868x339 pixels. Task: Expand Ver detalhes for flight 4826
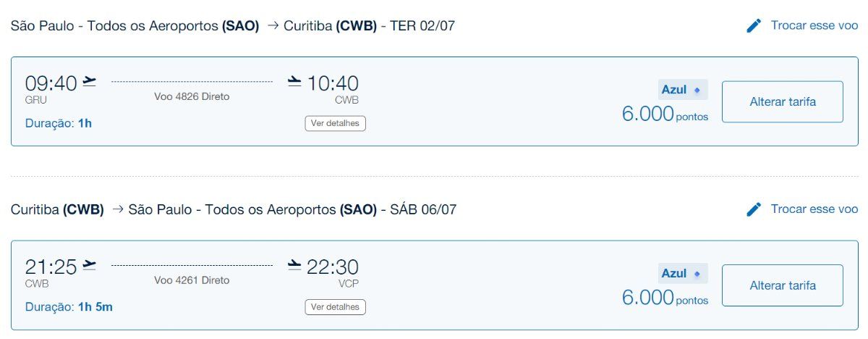coord(335,123)
